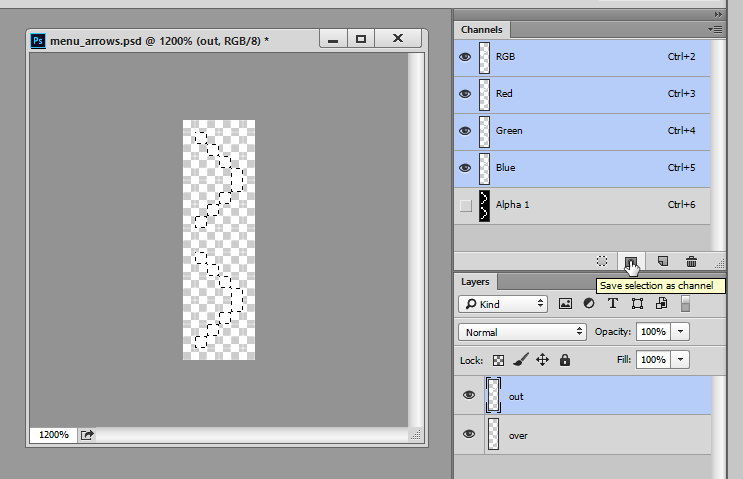
Task: Switch to the Channels tab
Action: pos(481,29)
